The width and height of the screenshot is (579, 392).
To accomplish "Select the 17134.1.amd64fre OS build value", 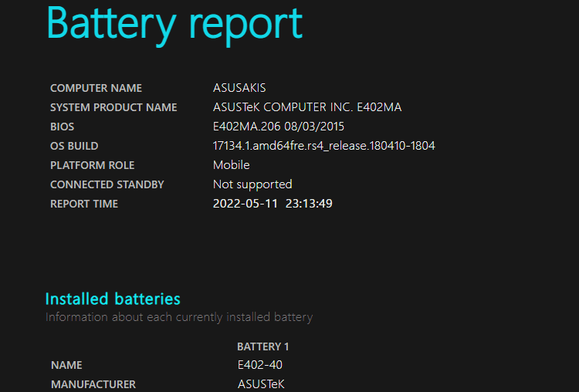I will point(323,146).
